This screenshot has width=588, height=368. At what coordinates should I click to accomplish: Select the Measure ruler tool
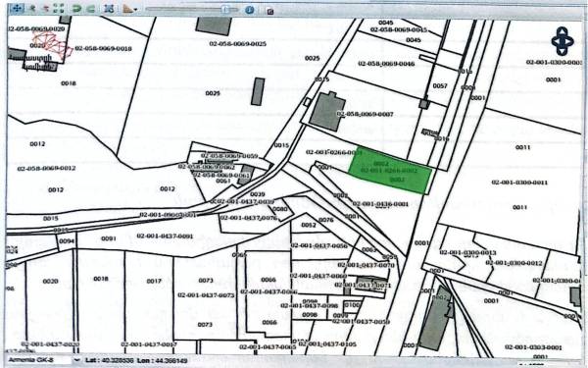click(128, 9)
